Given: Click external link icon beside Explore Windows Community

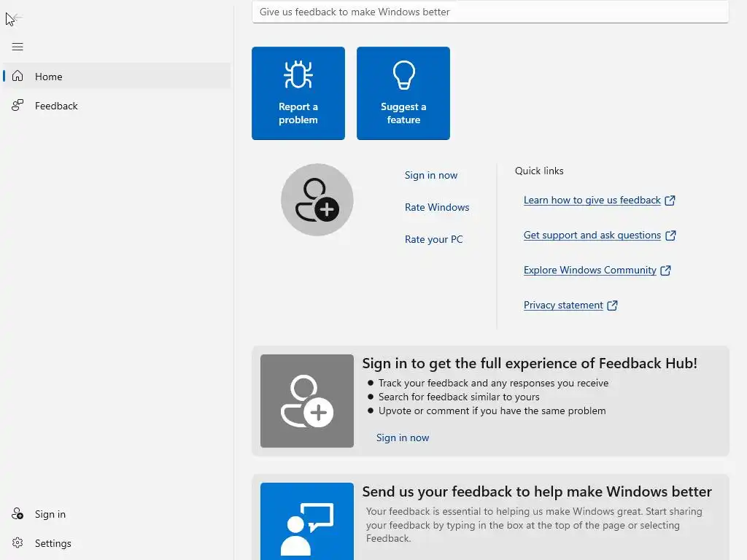Looking at the screenshot, I should point(665,271).
